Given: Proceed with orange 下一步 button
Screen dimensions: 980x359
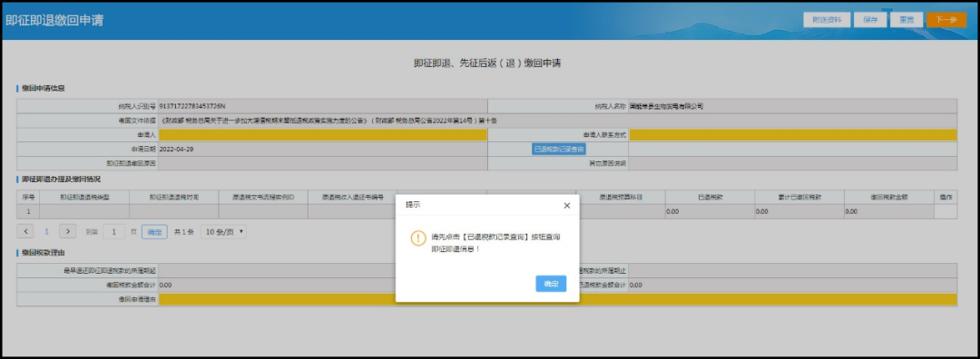Looking at the screenshot, I should click(x=946, y=20).
